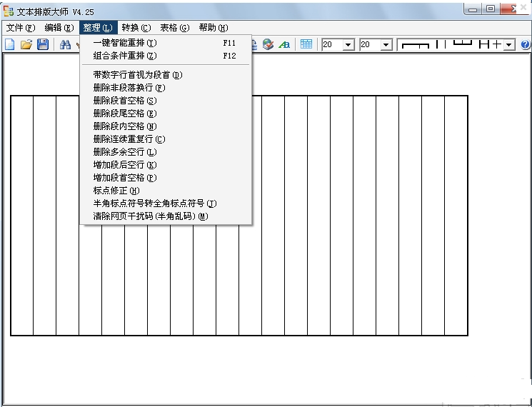Viewport: 532px width, 407px height.
Task: Open the 表格(G) menu
Action: point(175,27)
